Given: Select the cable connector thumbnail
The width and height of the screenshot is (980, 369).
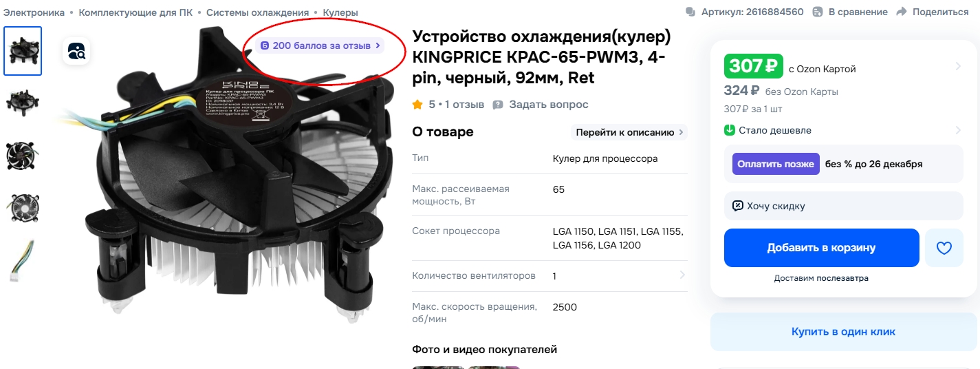Looking at the screenshot, I should (23, 262).
